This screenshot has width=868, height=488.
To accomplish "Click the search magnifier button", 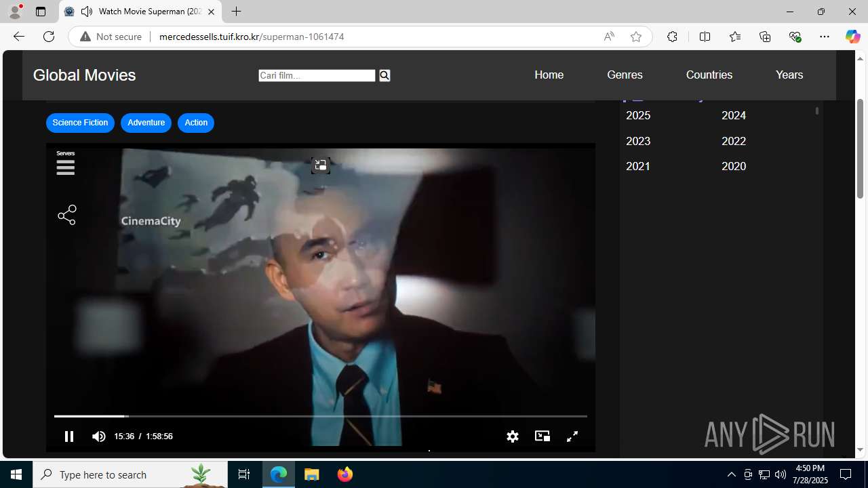I will [384, 75].
